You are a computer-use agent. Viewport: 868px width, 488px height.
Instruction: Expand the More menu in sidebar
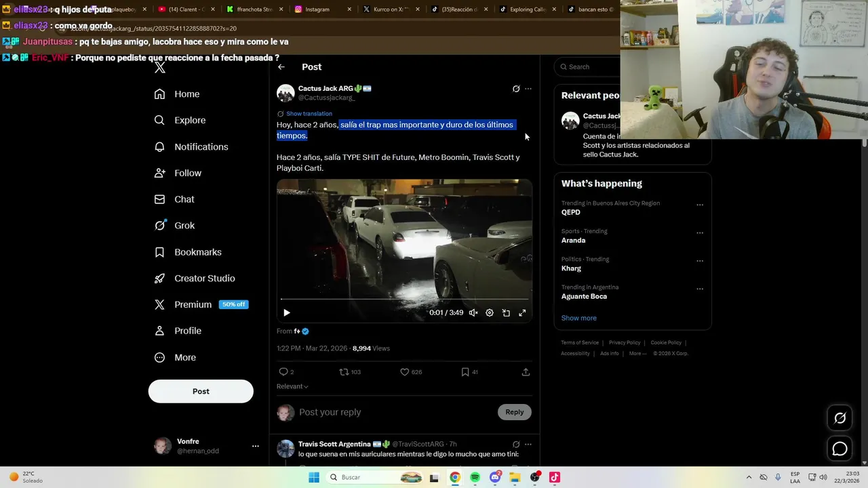coord(175,358)
